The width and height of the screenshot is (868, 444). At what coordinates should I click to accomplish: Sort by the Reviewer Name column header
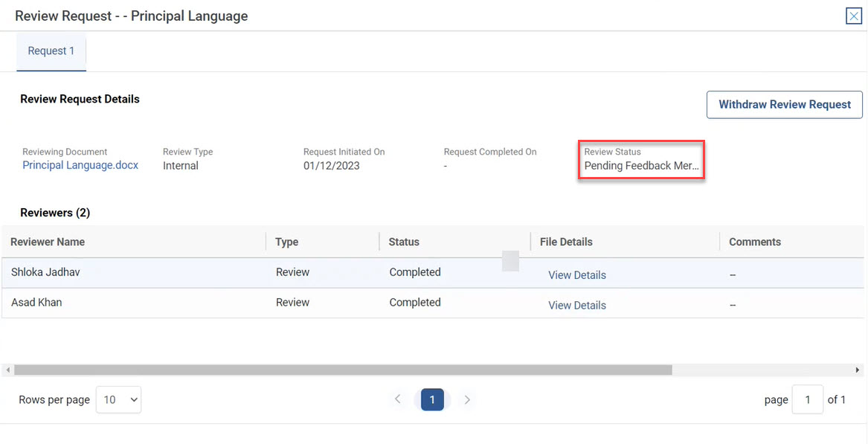click(x=48, y=242)
